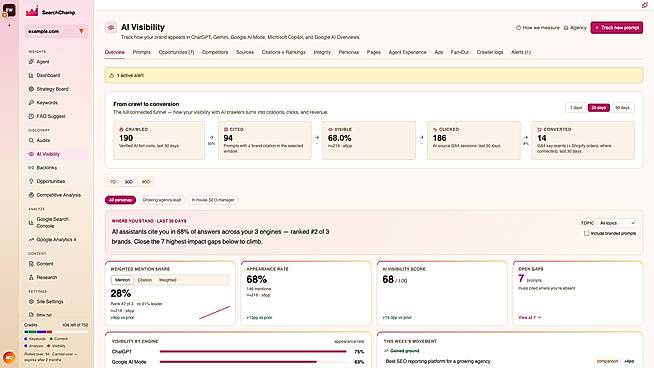Image resolution: width=654 pixels, height=368 pixels.
Task: Click the CITED 94 funnel card
Action: click(264, 140)
